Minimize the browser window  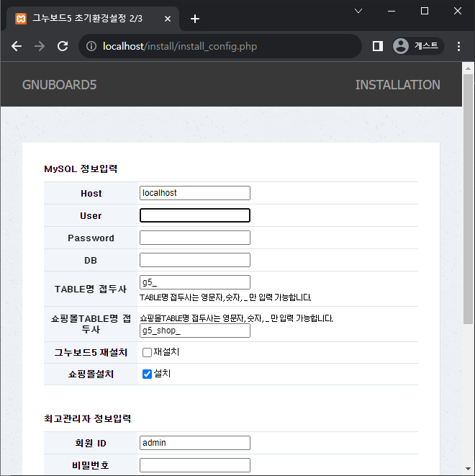(x=392, y=12)
